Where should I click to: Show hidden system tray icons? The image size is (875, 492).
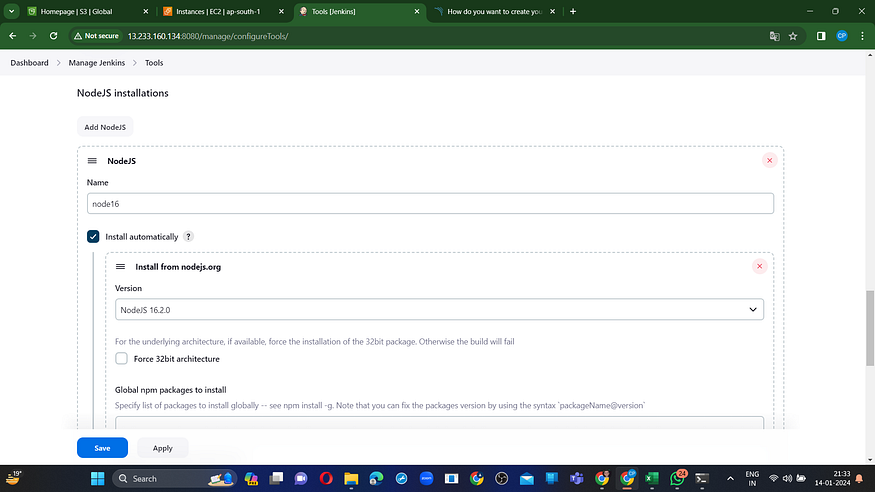click(730, 479)
